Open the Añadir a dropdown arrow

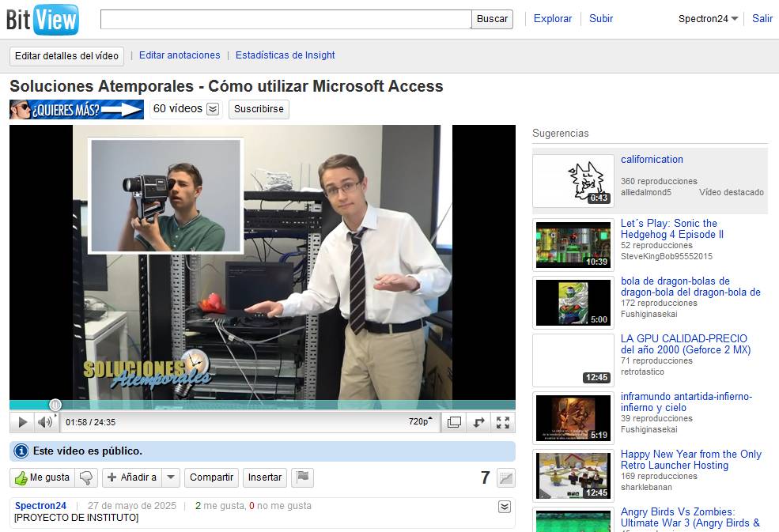point(171,477)
